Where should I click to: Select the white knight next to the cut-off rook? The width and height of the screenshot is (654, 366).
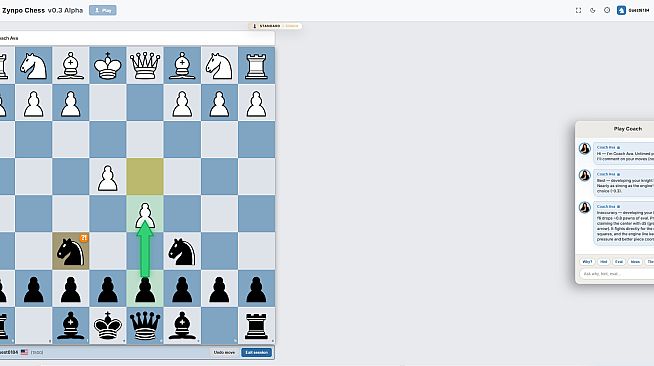tap(33, 66)
